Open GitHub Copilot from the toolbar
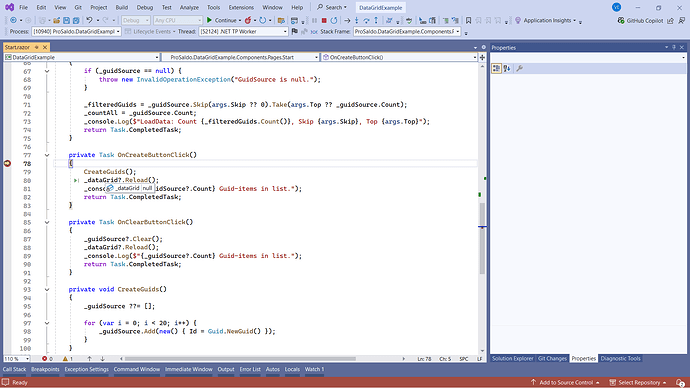This screenshot has width=690, height=388. click(640, 20)
